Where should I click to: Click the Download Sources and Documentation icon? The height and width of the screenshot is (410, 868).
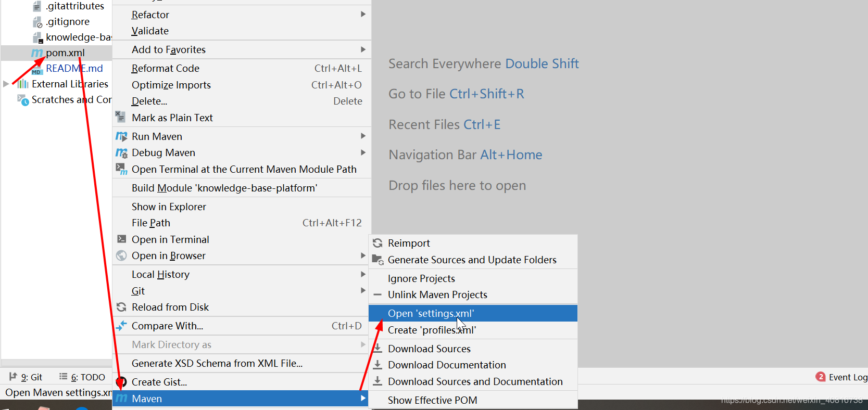coord(378,381)
